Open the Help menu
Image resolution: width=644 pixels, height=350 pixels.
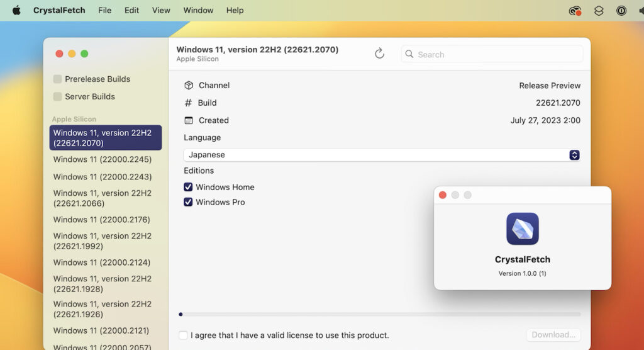pos(235,10)
